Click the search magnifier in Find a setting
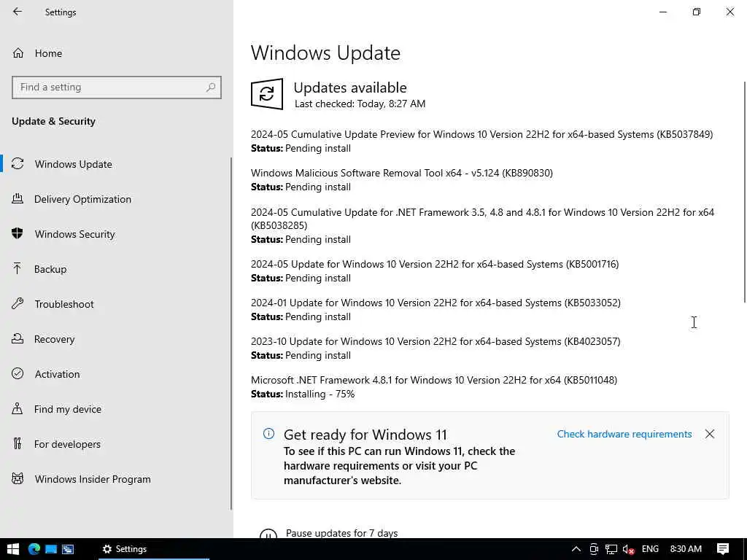747x560 pixels. [211, 87]
